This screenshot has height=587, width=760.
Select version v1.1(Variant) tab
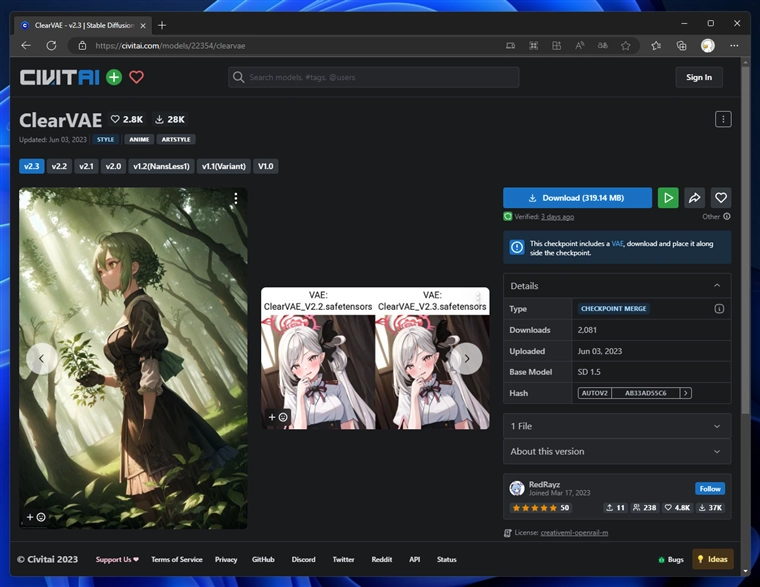[224, 166]
